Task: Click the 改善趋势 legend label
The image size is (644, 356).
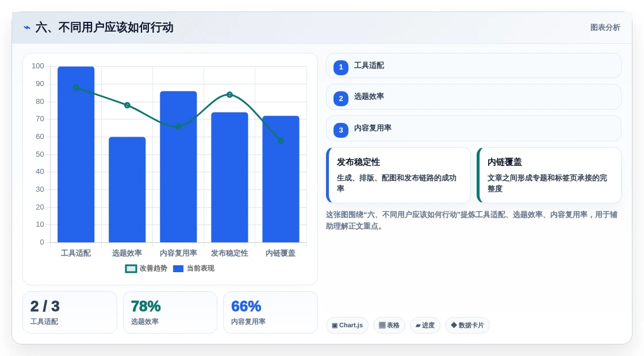Action: click(x=153, y=268)
